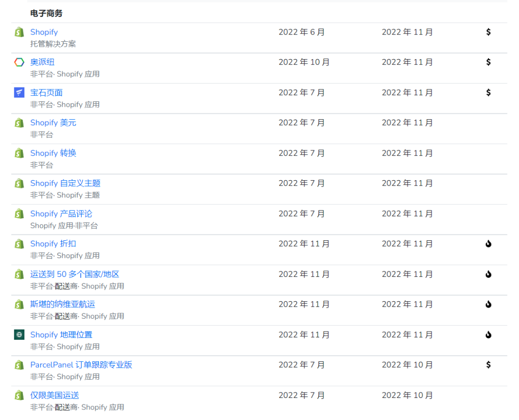Viewport: 519px width, 420px height.
Task: Open the 奥派纽 link
Action: coord(42,62)
